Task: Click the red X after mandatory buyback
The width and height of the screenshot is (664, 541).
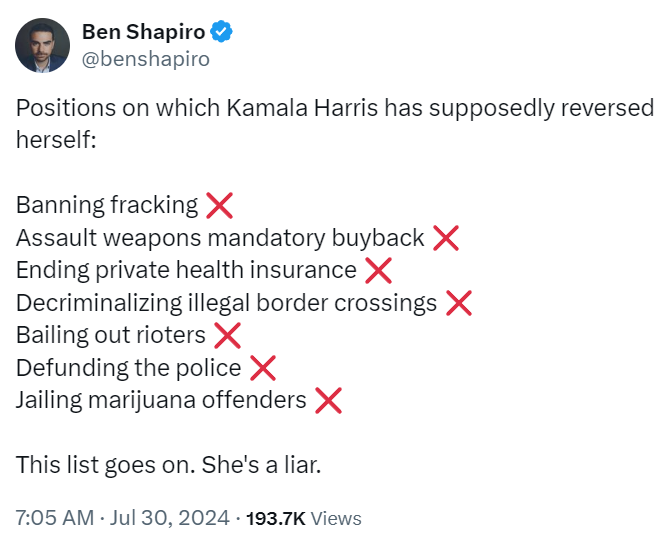Action: point(445,238)
